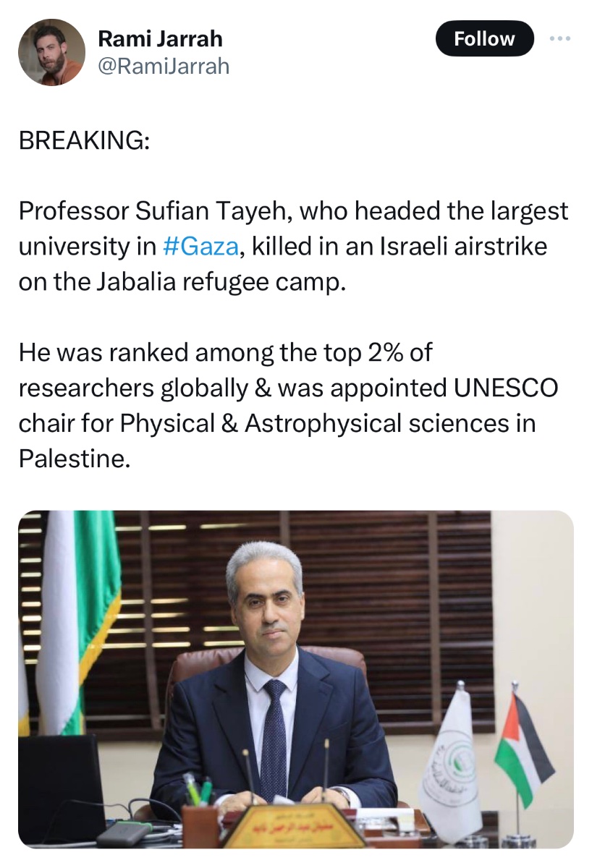Open the @RamiJarrah handle link
The height and width of the screenshot is (868, 592).
point(164,67)
